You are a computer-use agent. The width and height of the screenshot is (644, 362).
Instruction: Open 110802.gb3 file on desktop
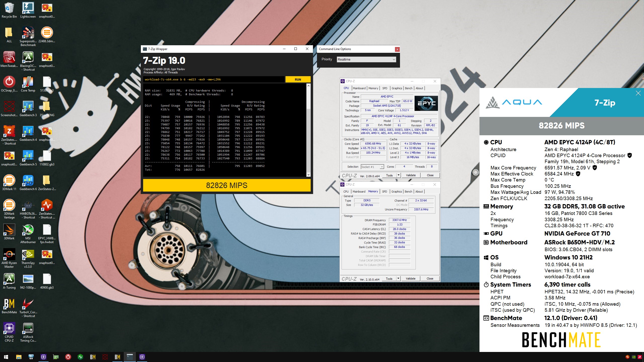[47, 158]
